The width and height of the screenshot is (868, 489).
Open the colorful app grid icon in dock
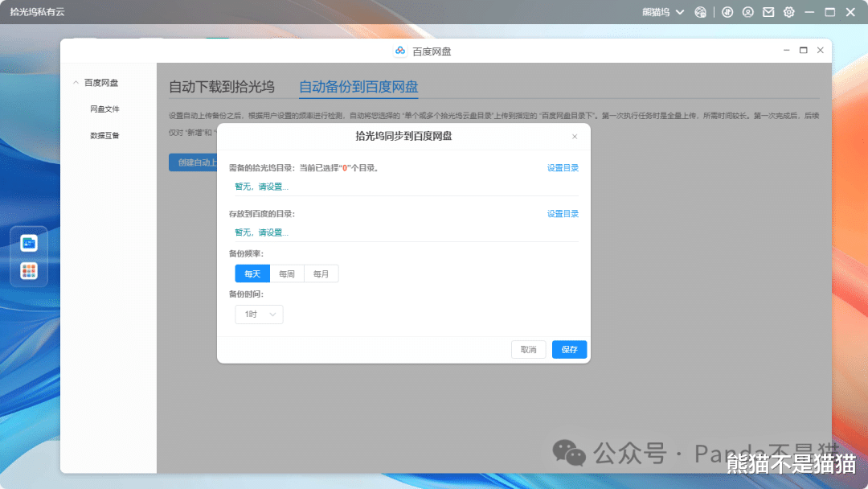[x=29, y=271]
